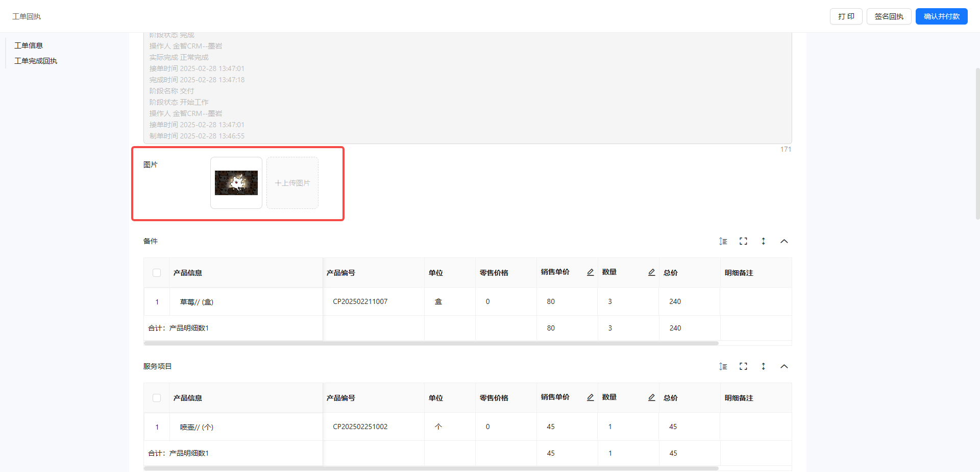This screenshot has width=980, height=472.
Task: Toggle select-all checkbox in 服务项目 table
Action: pos(157,398)
